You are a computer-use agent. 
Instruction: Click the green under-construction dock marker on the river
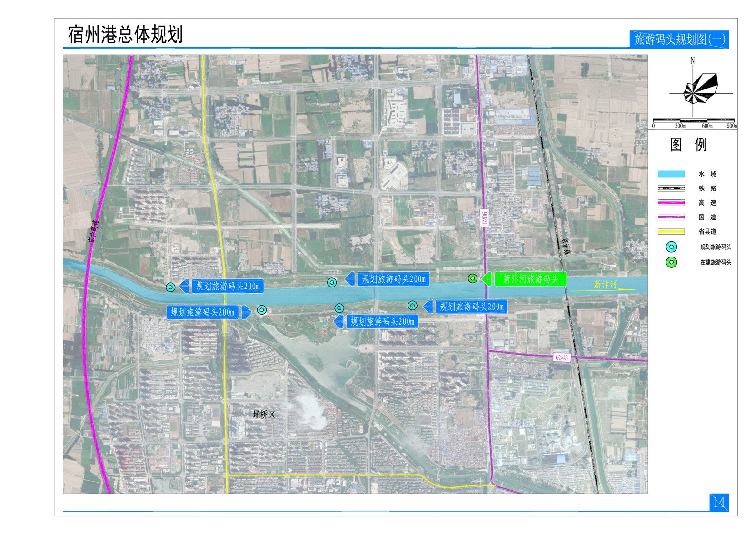472,278
